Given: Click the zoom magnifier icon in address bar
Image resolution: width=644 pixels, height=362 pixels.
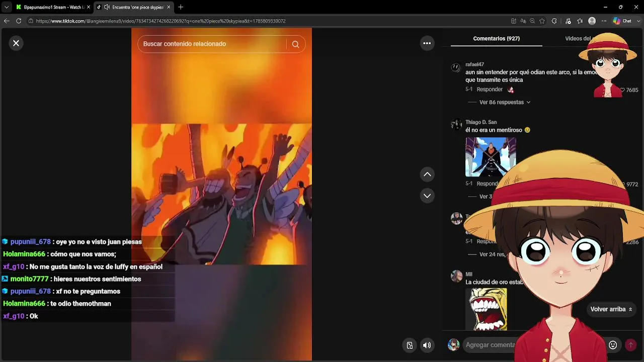Looking at the screenshot, I should pos(532,21).
